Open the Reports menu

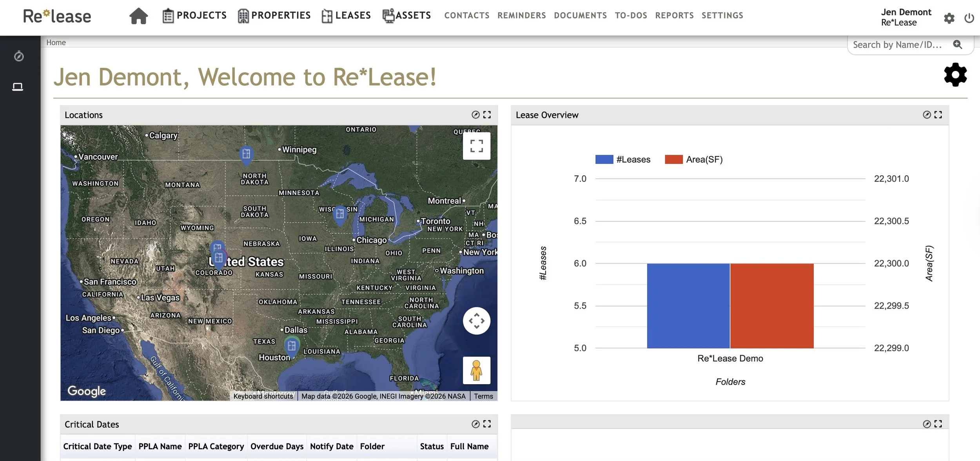pos(674,16)
